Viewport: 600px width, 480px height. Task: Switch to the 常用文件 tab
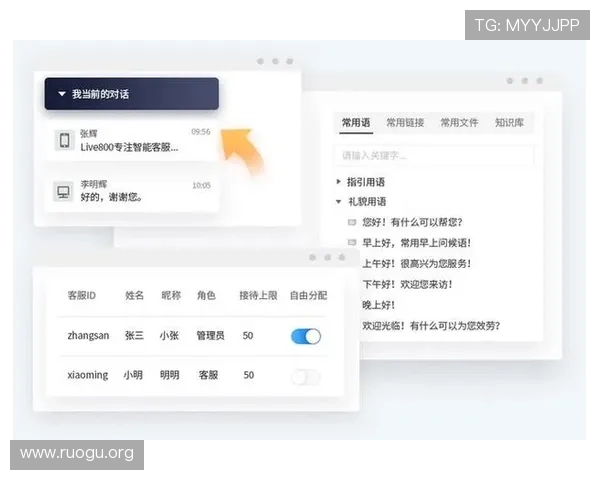(459, 122)
